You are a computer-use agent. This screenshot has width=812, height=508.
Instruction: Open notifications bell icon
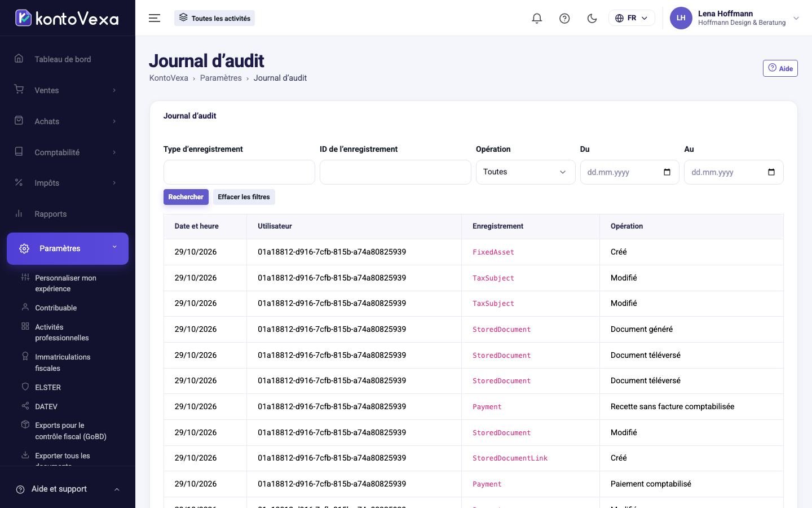click(x=537, y=18)
